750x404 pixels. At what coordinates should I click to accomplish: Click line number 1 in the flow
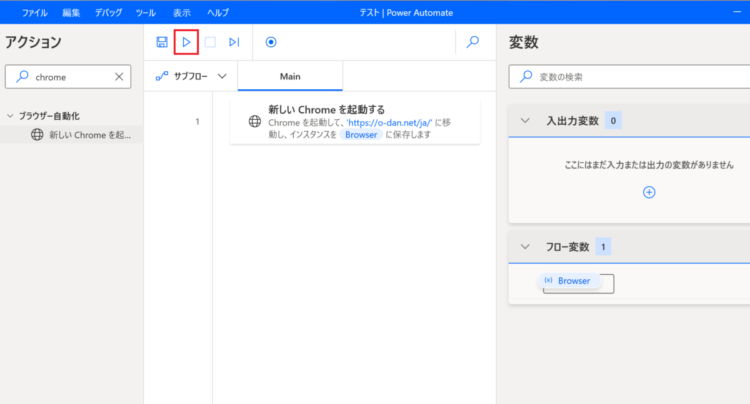tap(197, 121)
